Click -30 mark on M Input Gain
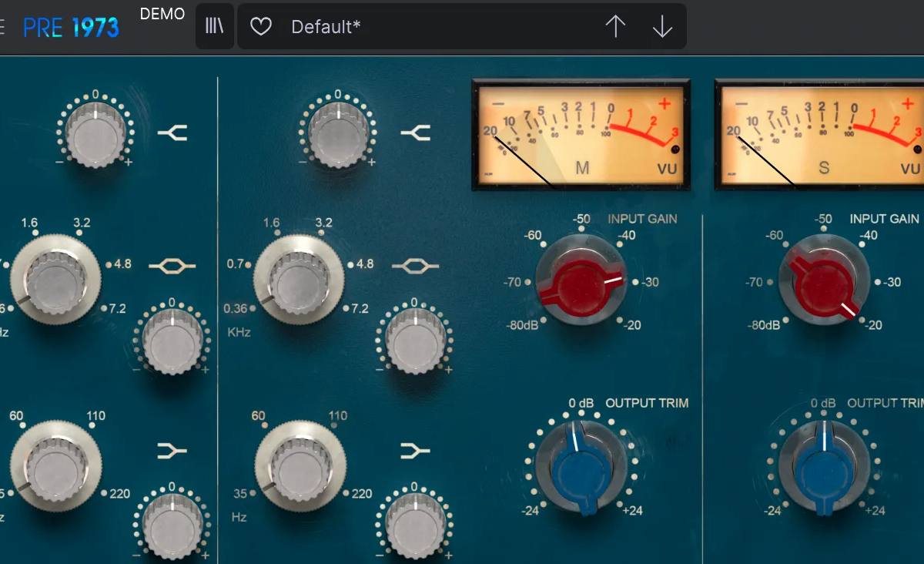Viewport: 924px width, 564px height. [648, 282]
